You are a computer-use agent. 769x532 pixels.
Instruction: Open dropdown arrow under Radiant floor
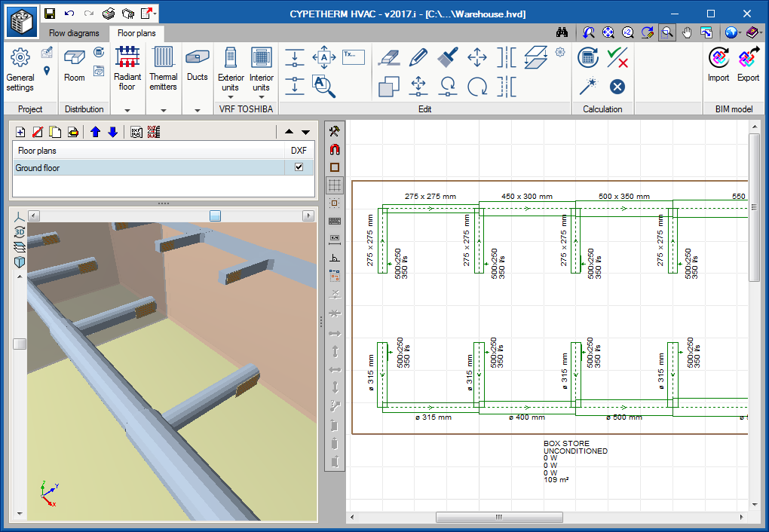[x=127, y=110]
